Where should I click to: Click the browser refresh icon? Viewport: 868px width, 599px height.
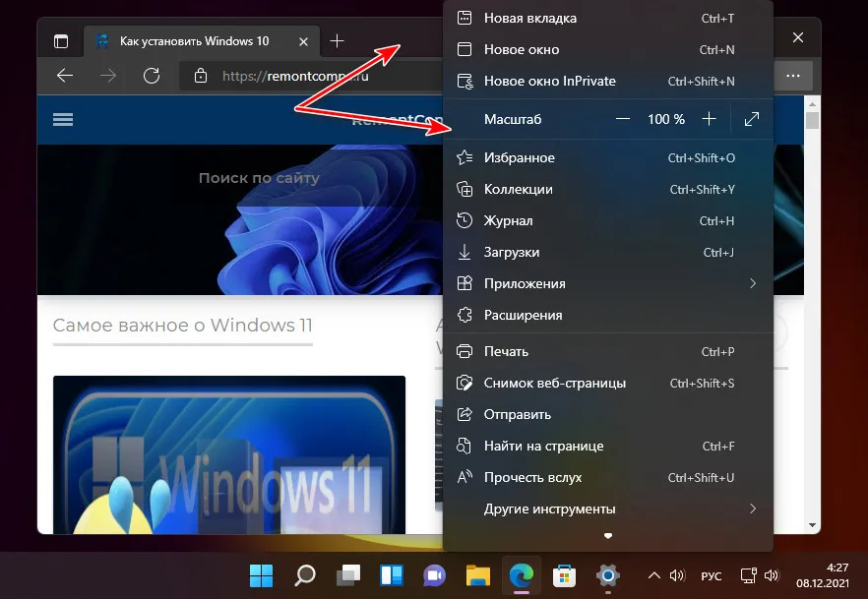click(152, 76)
